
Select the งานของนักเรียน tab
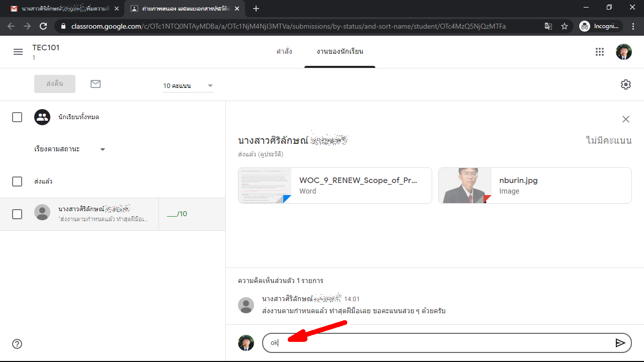pos(340,52)
